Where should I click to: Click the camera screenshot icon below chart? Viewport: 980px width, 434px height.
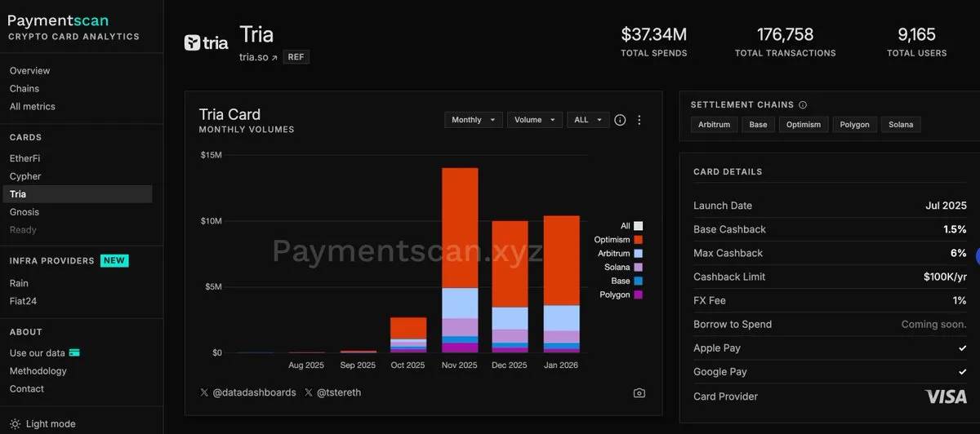point(639,392)
